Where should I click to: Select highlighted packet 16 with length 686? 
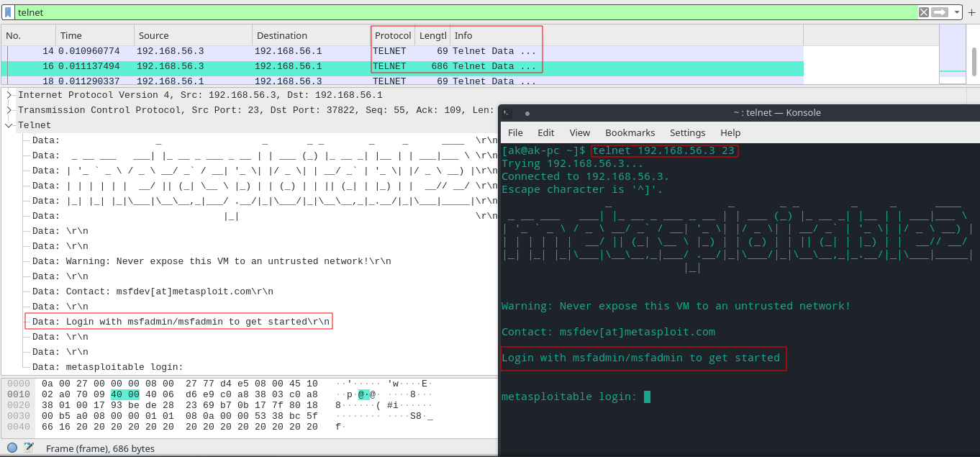[x=401, y=66]
